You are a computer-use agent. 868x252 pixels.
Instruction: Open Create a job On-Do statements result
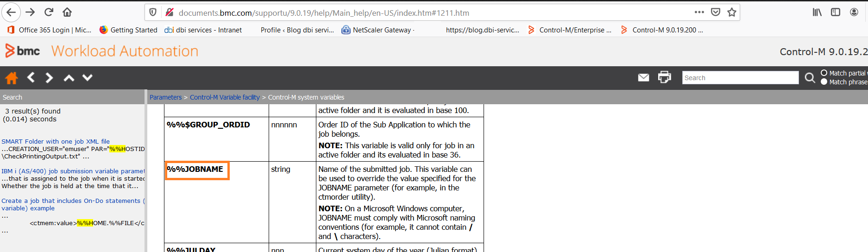pos(73,204)
